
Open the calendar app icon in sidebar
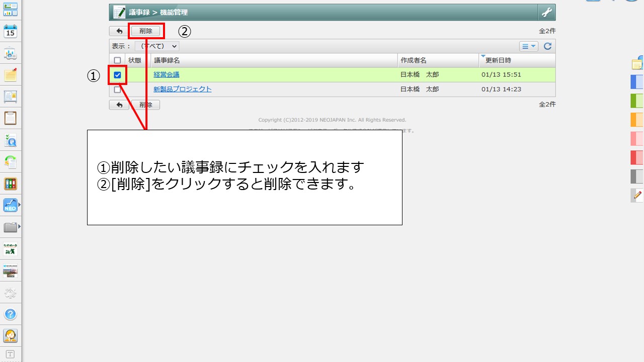point(10,31)
